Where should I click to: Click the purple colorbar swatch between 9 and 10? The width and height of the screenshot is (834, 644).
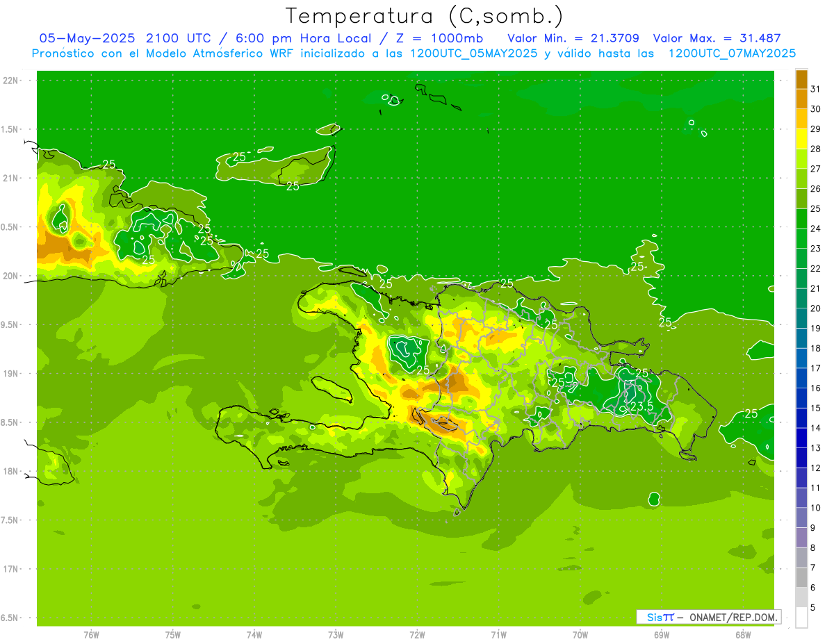(801, 518)
